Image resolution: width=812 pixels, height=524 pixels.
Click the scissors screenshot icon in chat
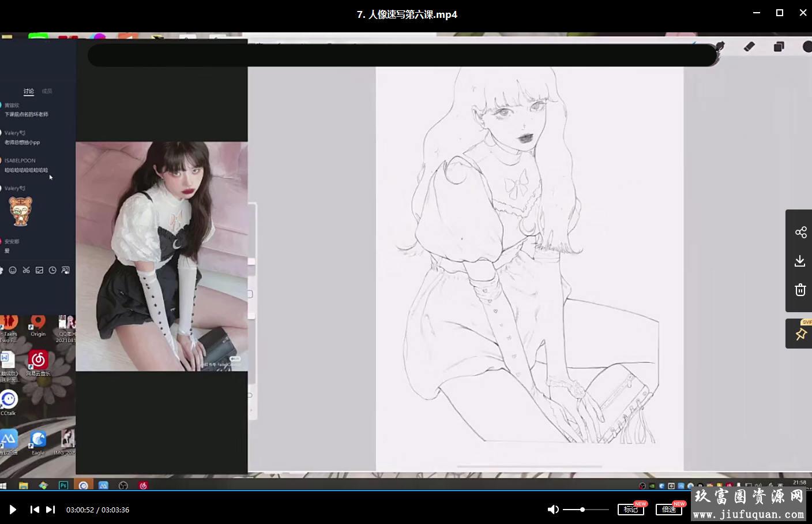[26, 270]
